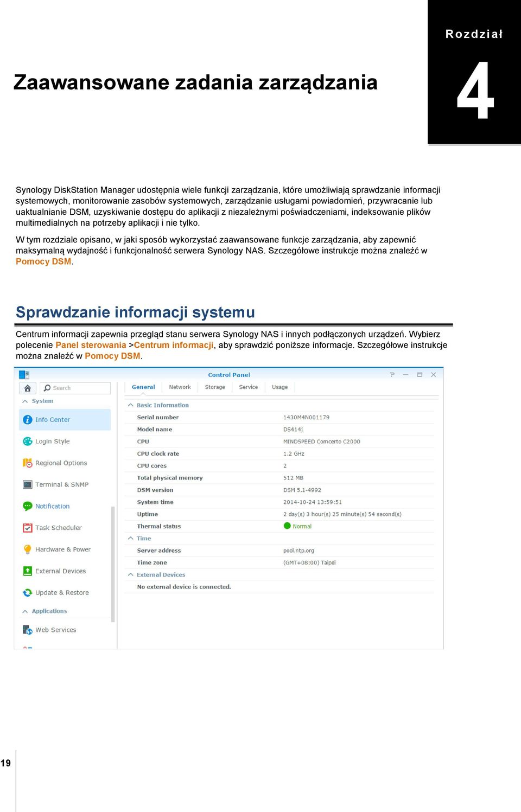This screenshot has width=521, height=812.
Task: Click the Control Panel window title
Action: point(229,375)
